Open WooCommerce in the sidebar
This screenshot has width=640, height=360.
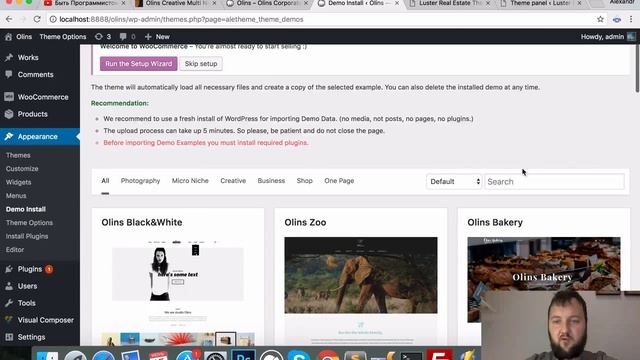[42, 97]
